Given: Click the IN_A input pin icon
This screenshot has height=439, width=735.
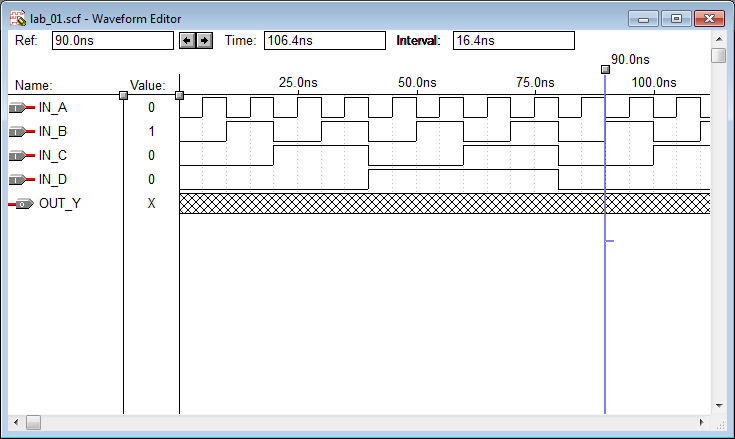Looking at the screenshot, I should (x=22, y=108).
